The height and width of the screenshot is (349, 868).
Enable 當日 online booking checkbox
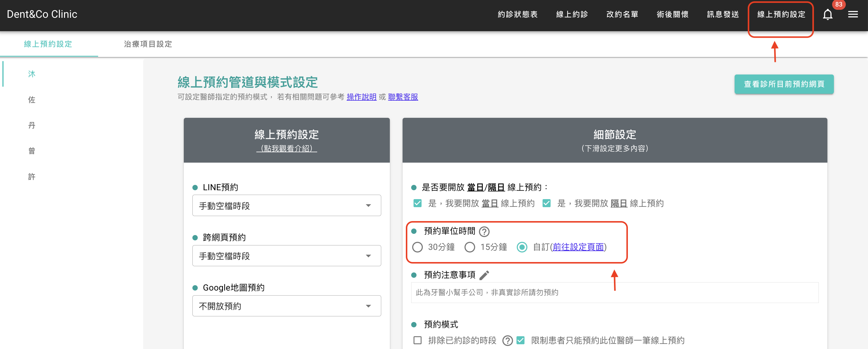pos(417,203)
